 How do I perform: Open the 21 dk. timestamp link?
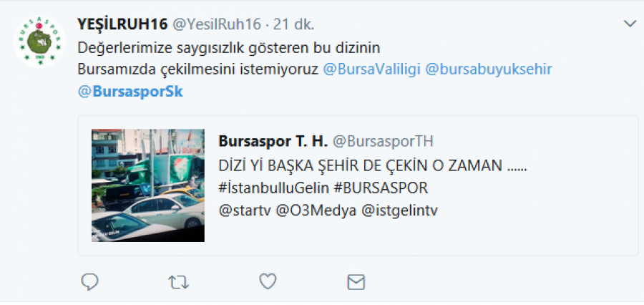pos(293,24)
